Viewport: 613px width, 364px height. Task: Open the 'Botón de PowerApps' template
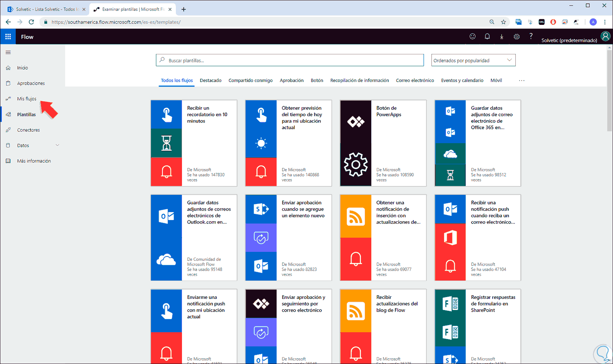click(383, 143)
